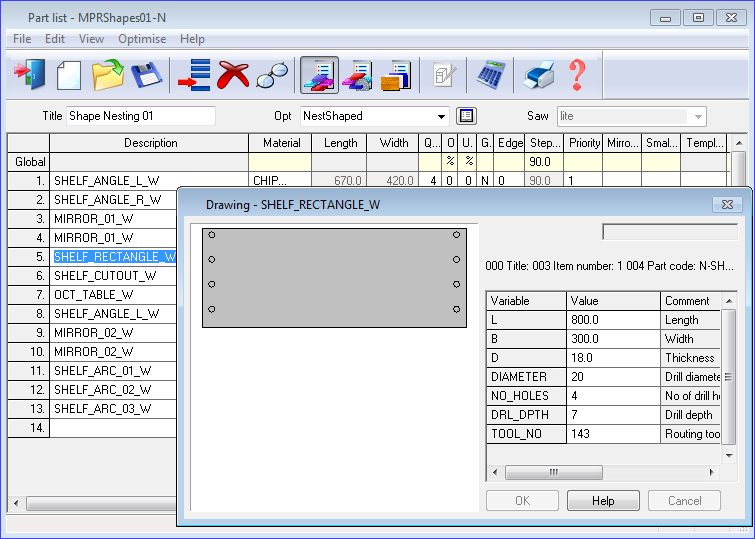The height and width of the screenshot is (539, 755).
Task: Click the Description column header
Action: pos(149,143)
